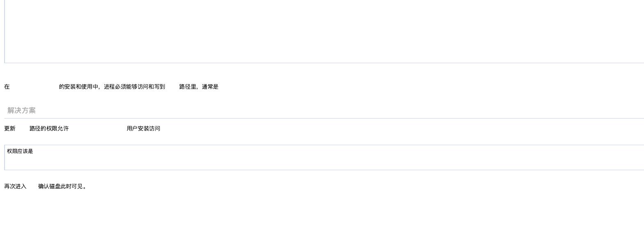Click the blank gap between 再次进入 and 确认
The image size is (644, 228).
[x=32, y=186]
